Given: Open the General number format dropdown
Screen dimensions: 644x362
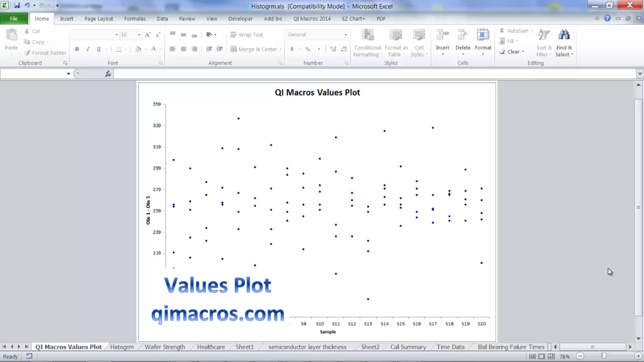Looking at the screenshot, I should (346, 35).
